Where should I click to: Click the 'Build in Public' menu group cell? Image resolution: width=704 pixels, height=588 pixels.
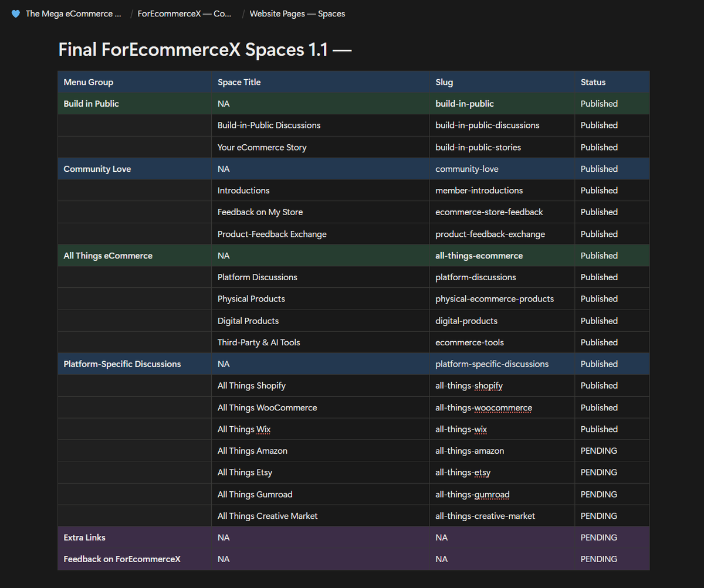coord(134,104)
